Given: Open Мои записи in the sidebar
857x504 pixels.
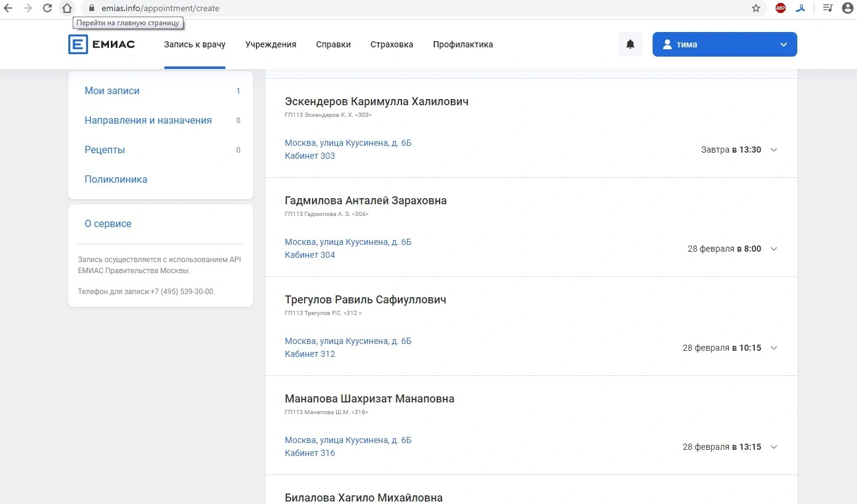Looking at the screenshot, I should coord(112,90).
